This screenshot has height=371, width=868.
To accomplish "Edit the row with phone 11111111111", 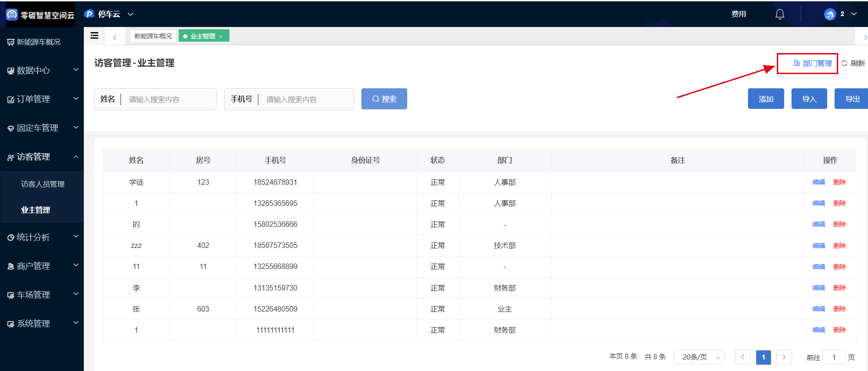I will tap(819, 330).
